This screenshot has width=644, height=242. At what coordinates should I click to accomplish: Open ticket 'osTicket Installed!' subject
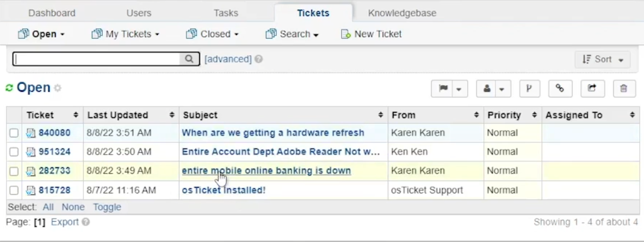224,190
